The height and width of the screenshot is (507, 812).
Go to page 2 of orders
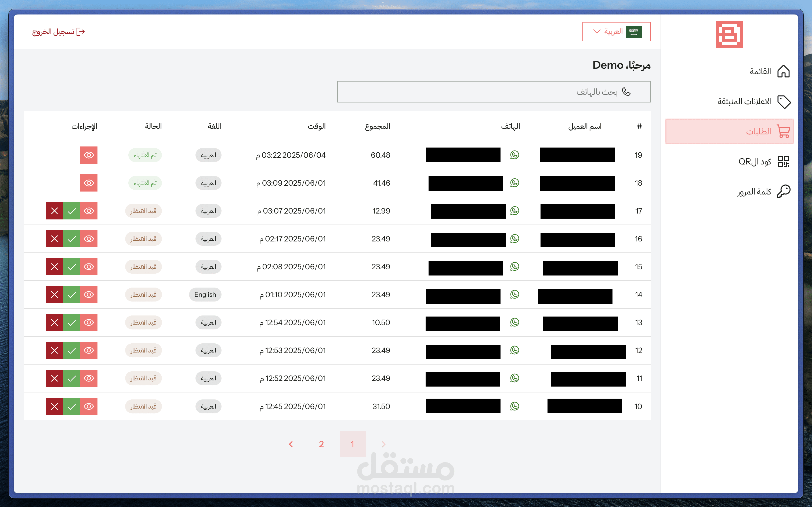click(321, 444)
